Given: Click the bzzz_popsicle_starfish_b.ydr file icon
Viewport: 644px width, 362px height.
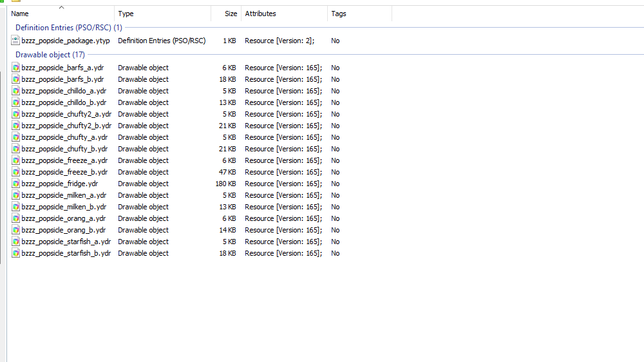Looking at the screenshot, I should tap(16, 253).
